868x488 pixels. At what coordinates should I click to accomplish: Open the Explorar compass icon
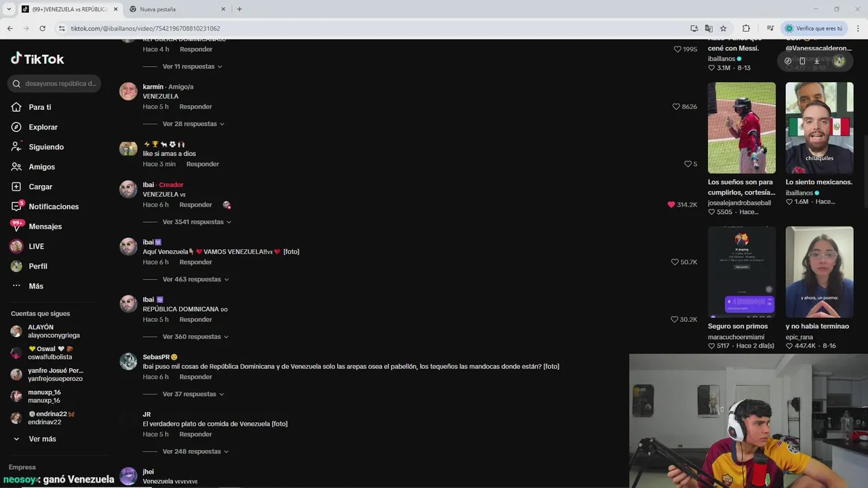[16, 127]
